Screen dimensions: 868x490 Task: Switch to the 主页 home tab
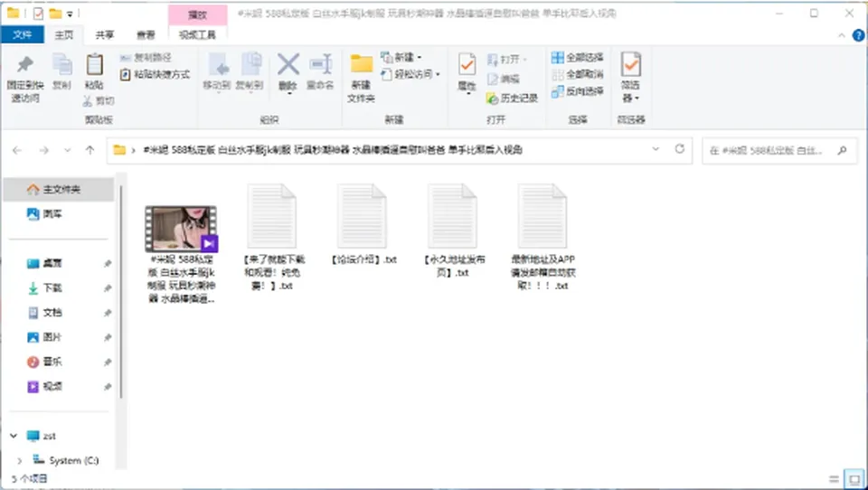63,35
